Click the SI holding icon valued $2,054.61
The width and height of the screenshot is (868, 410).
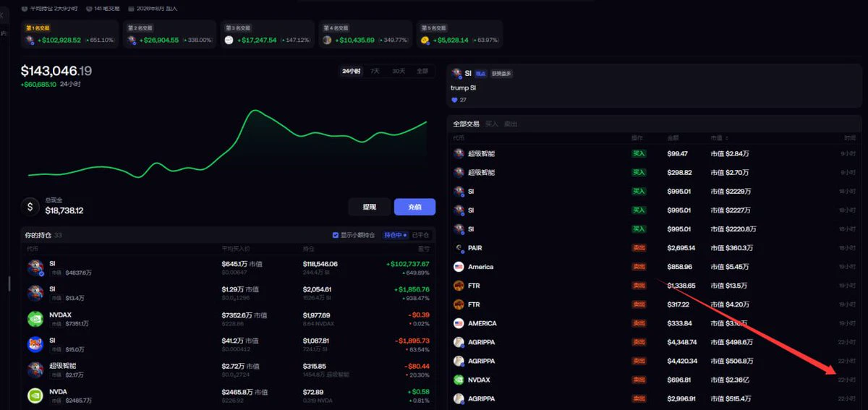point(35,293)
